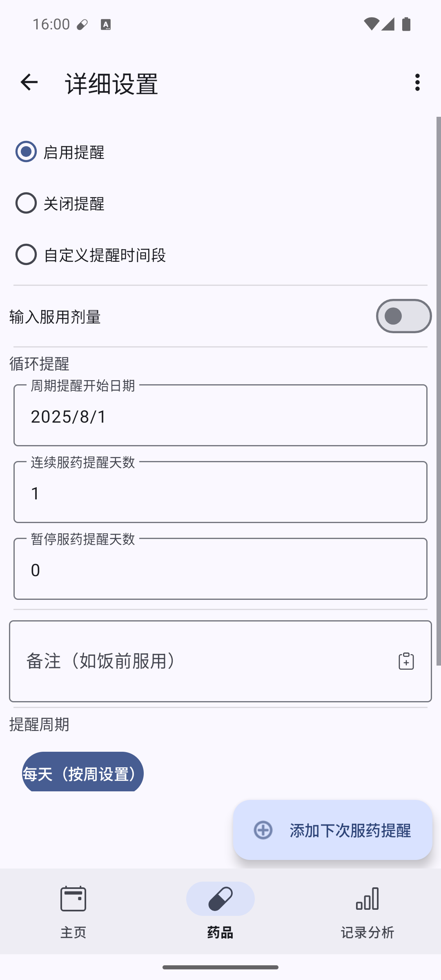The image size is (441, 980).
Task: Tap the calendar icon for 主页
Action: pyautogui.click(x=73, y=899)
